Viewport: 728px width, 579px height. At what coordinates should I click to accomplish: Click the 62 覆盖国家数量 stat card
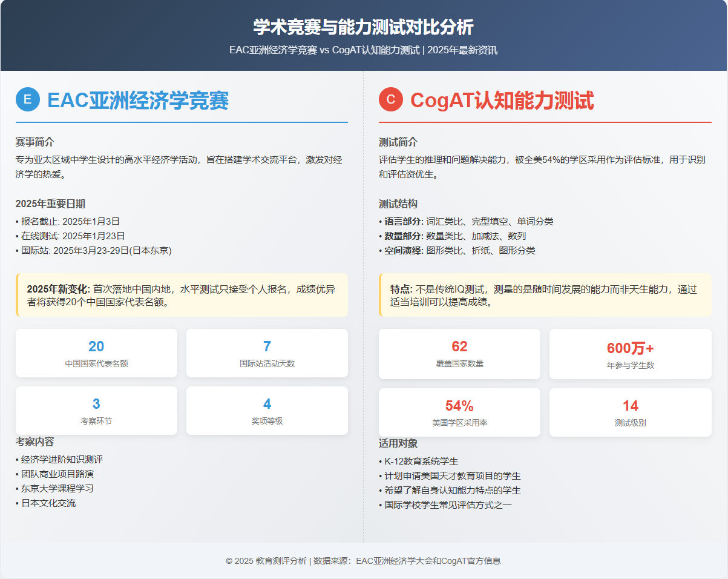click(460, 354)
